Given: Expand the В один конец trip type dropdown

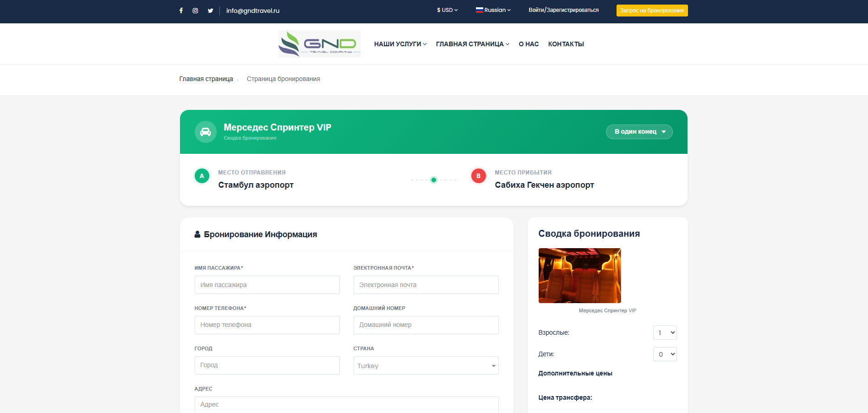Looking at the screenshot, I should pos(639,132).
